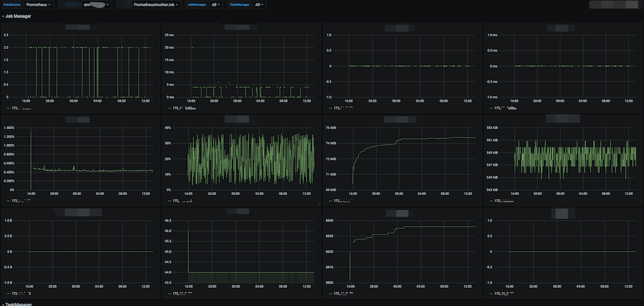Viewport: 644px width, 306px height.
Task: Open title menu of the 76 MiB panel
Action: click(x=401, y=119)
